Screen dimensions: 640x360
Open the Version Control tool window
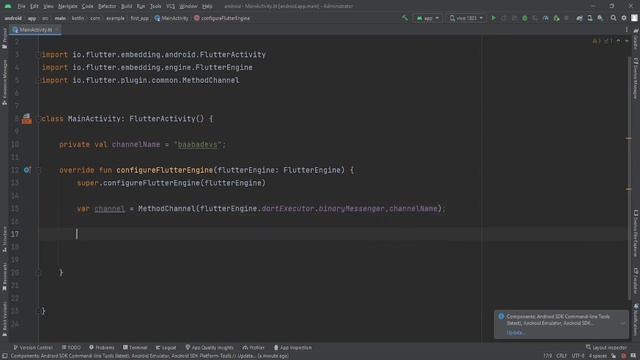(33, 347)
